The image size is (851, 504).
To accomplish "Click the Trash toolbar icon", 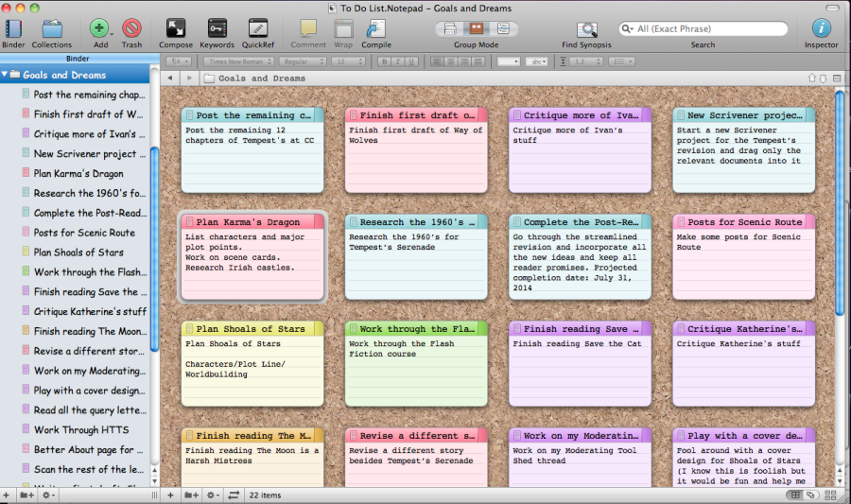I will pos(131,28).
